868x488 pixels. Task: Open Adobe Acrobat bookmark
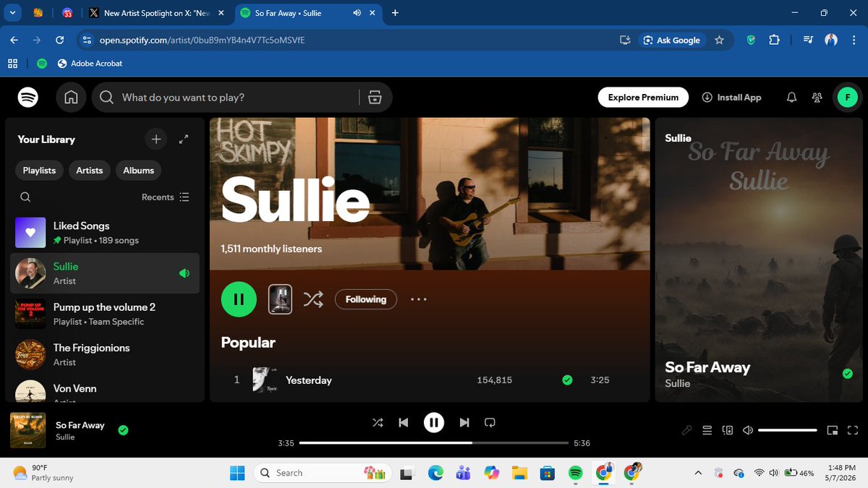[90, 64]
